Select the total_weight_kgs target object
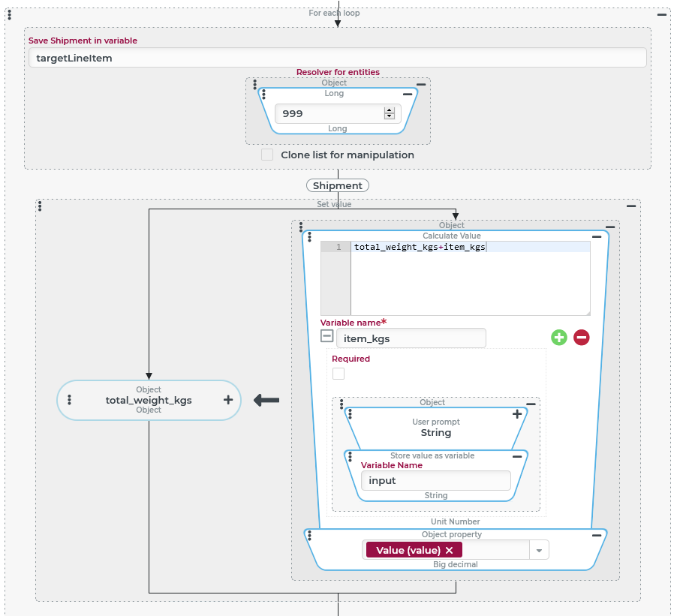Viewport: 677px width, 616px height. (x=149, y=400)
